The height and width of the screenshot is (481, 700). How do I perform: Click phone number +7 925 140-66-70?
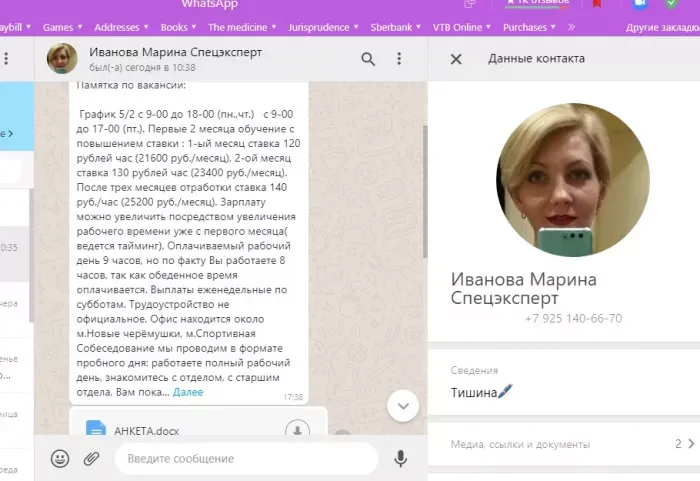(x=573, y=318)
